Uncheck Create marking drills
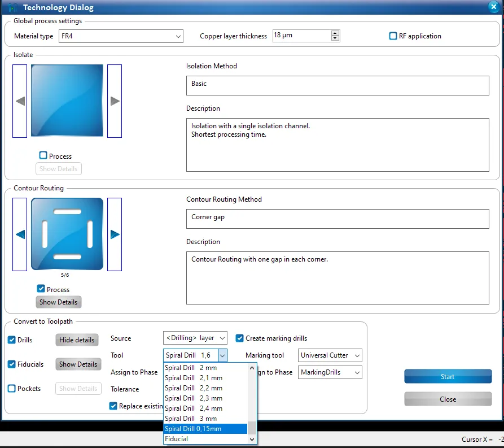 239,338
